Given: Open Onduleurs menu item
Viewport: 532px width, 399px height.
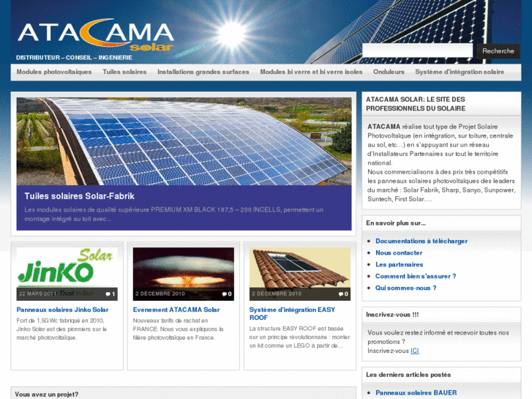Looking at the screenshot, I should [x=389, y=72].
